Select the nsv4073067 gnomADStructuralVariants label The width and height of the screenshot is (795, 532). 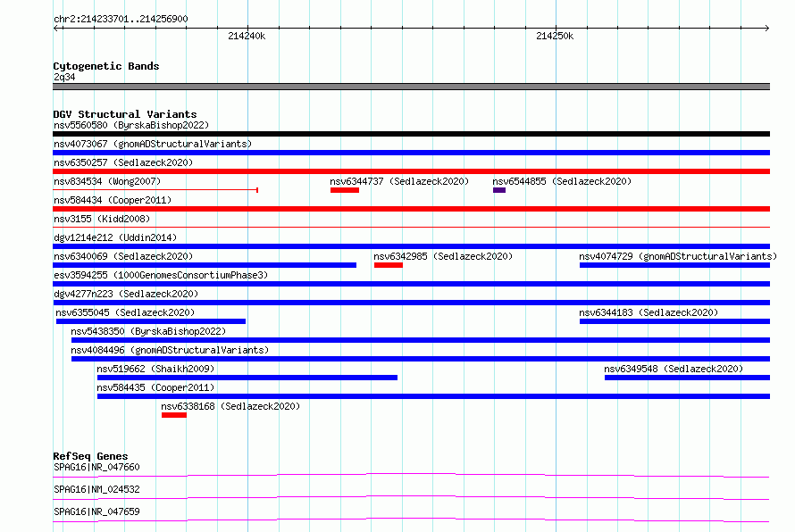(x=153, y=144)
